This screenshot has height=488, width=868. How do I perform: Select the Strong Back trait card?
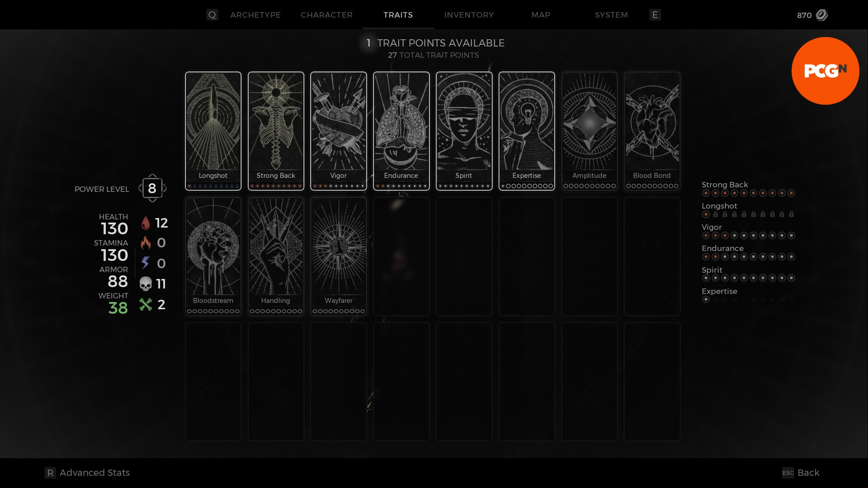[x=276, y=131]
